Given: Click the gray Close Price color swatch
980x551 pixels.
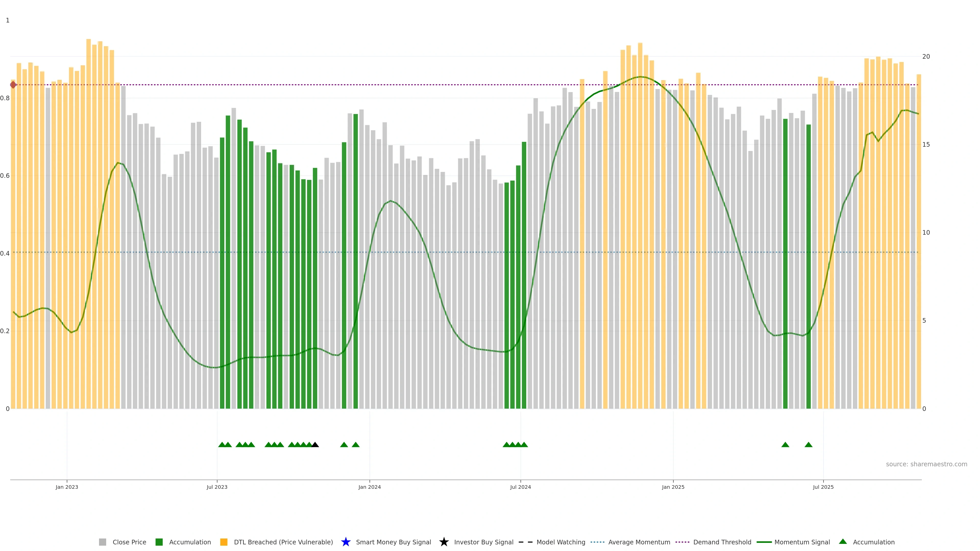Looking at the screenshot, I should pyautogui.click(x=102, y=542).
